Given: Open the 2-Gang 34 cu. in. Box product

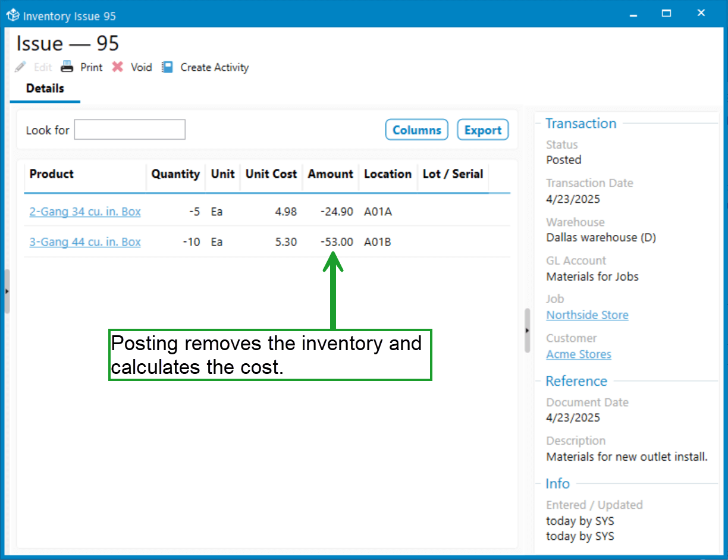Looking at the screenshot, I should tap(85, 211).
